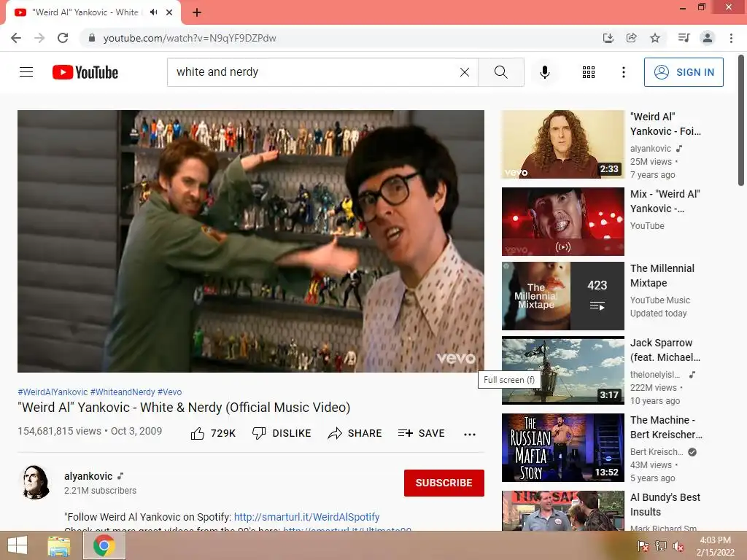Run the search with the magnifier button
The height and width of the screenshot is (560, 747).
tap(500, 72)
